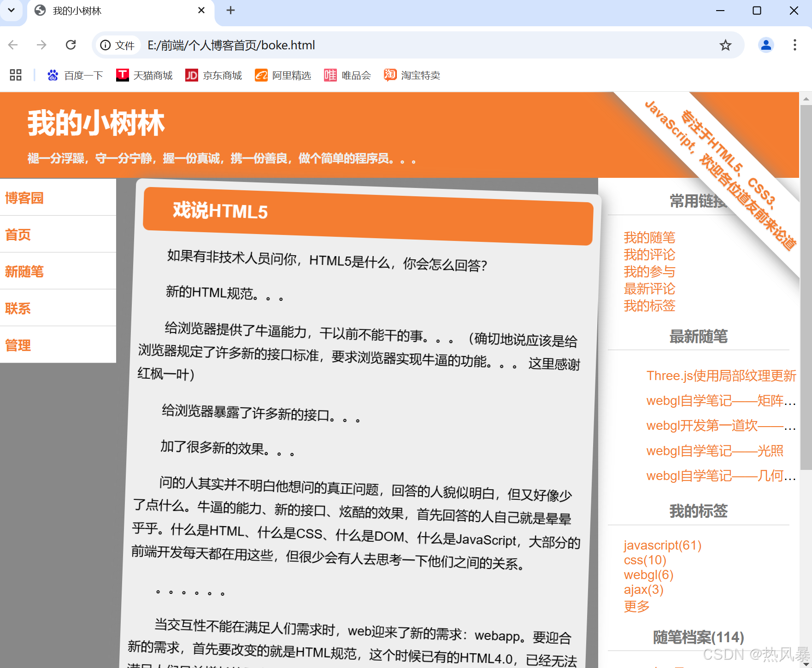Minimize the browser window

click(720, 10)
